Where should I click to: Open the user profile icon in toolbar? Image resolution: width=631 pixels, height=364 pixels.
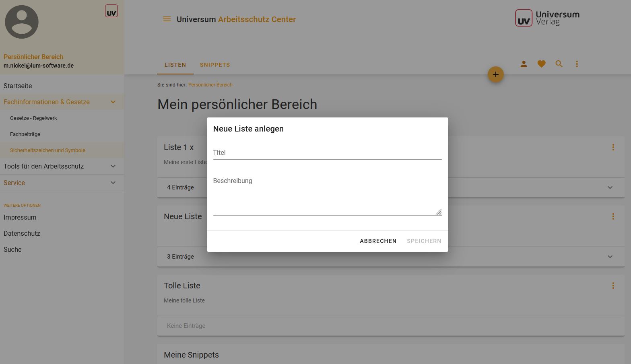(524, 64)
